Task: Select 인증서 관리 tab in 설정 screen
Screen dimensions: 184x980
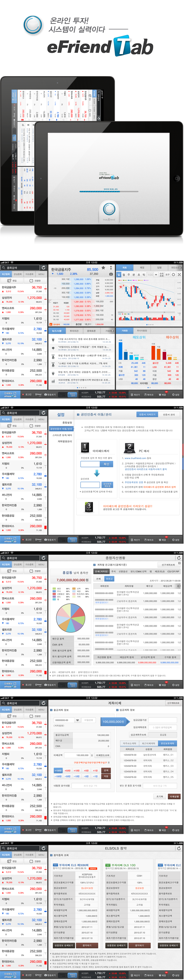Action: [169, 414]
